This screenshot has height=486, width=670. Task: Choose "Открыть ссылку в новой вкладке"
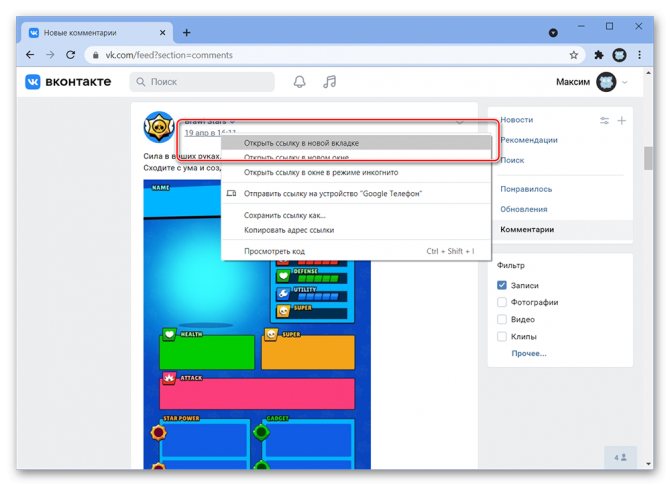(x=356, y=143)
